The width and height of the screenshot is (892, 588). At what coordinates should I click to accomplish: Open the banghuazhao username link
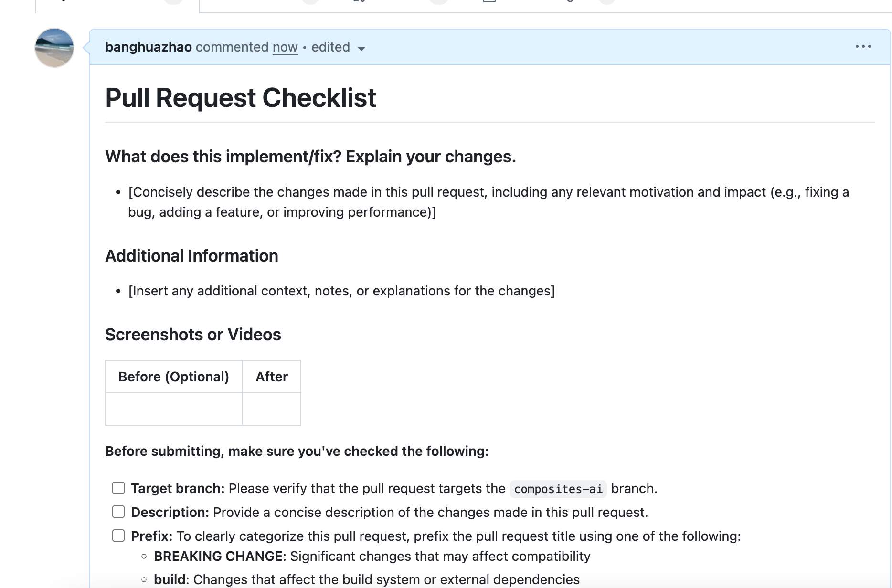pyautogui.click(x=148, y=47)
